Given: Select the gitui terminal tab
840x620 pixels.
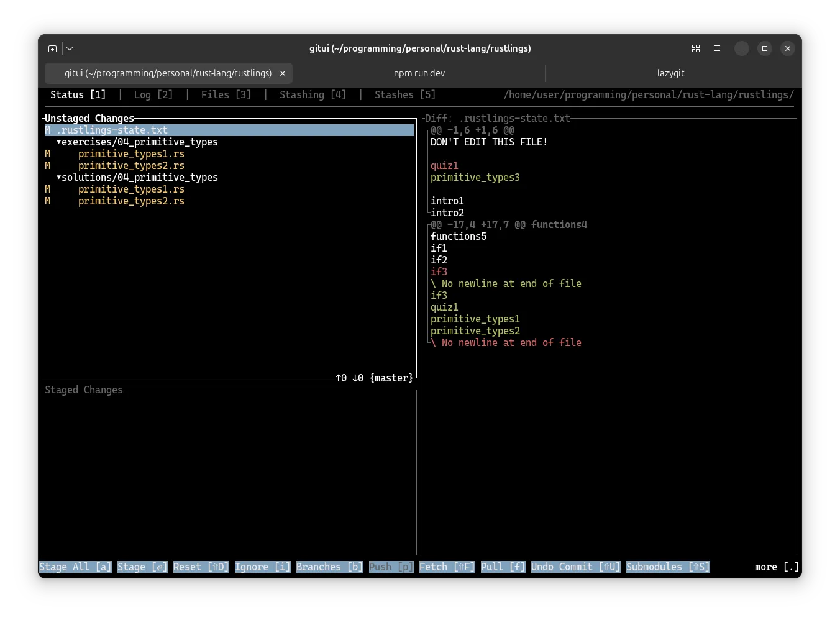Looking at the screenshot, I should coord(168,73).
